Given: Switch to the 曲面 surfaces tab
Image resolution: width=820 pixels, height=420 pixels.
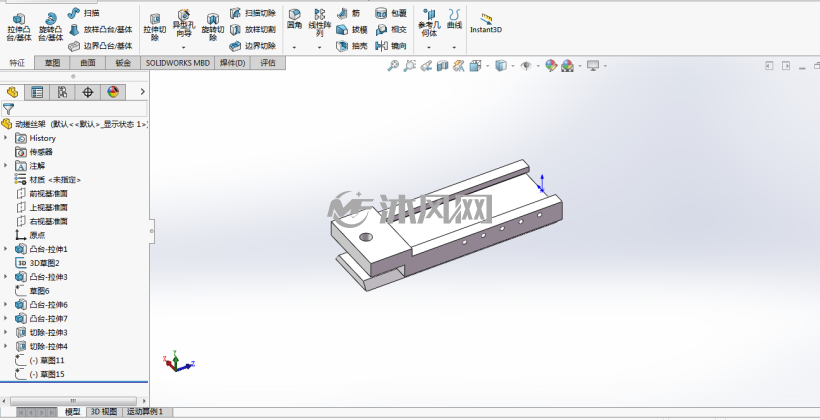Looking at the screenshot, I should point(88,63).
